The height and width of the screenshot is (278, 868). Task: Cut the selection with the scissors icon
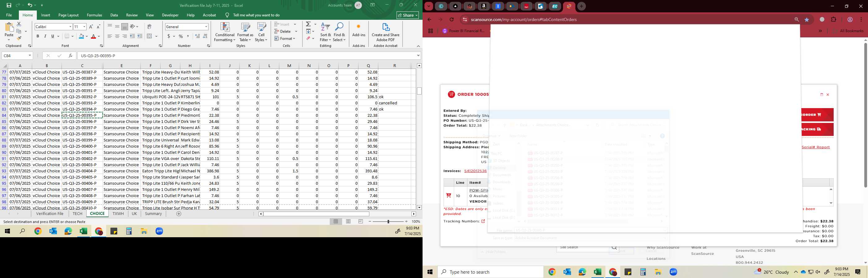[19, 24]
